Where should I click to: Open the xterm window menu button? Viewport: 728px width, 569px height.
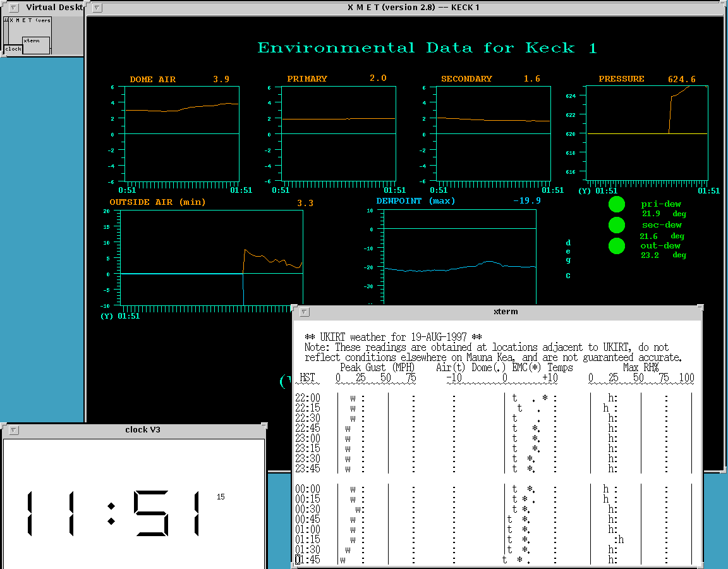(x=304, y=312)
